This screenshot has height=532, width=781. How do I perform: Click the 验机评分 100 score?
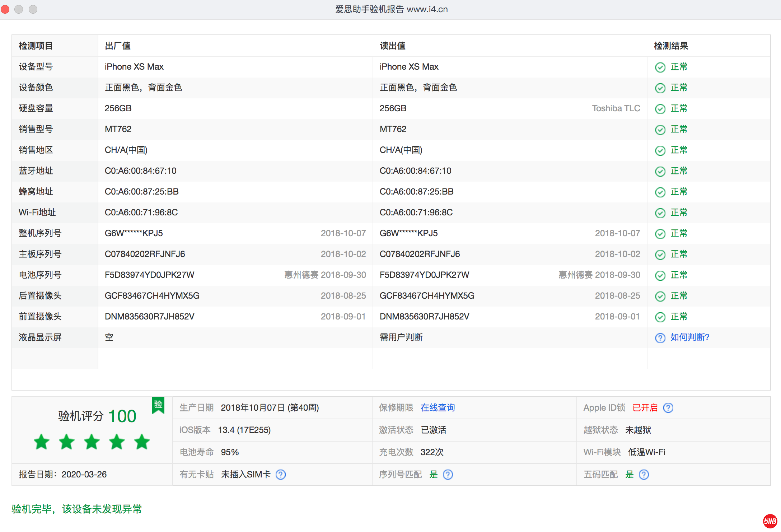coord(97,416)
